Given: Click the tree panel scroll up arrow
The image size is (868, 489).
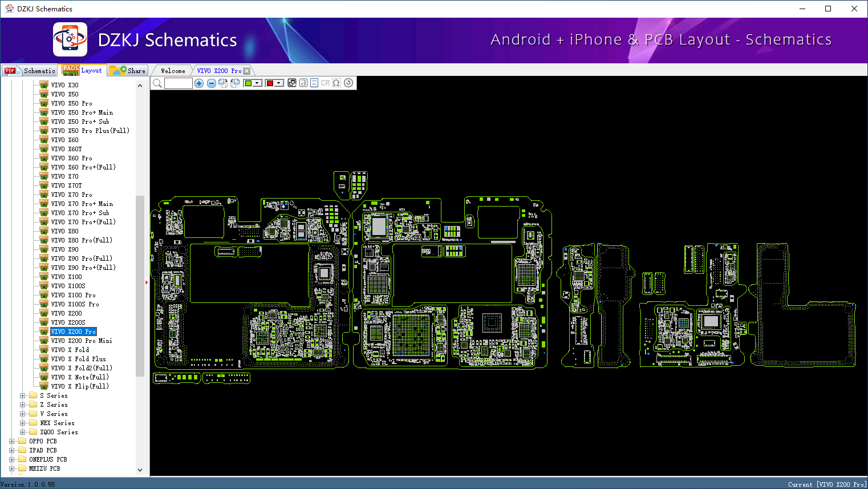Looking at the screenshot, I should 140,86.
